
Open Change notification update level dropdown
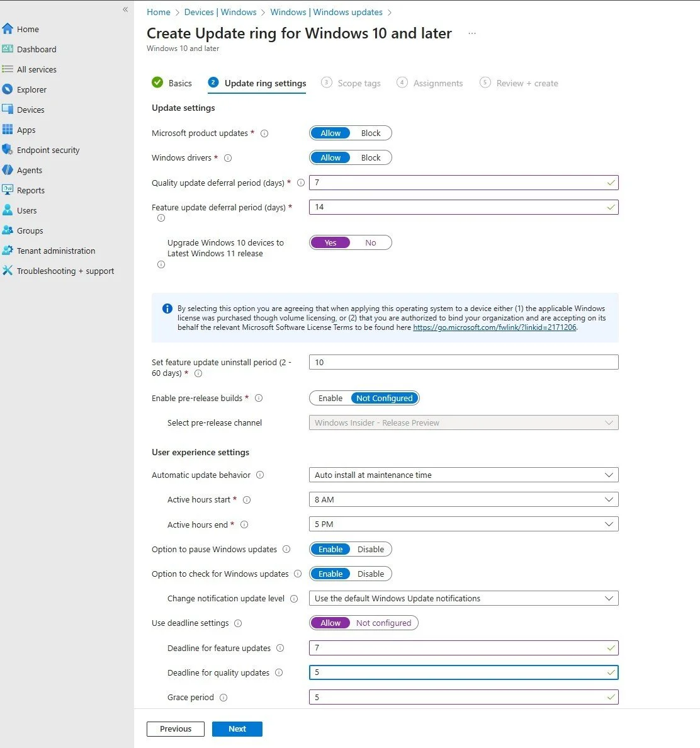pos(463,598)
